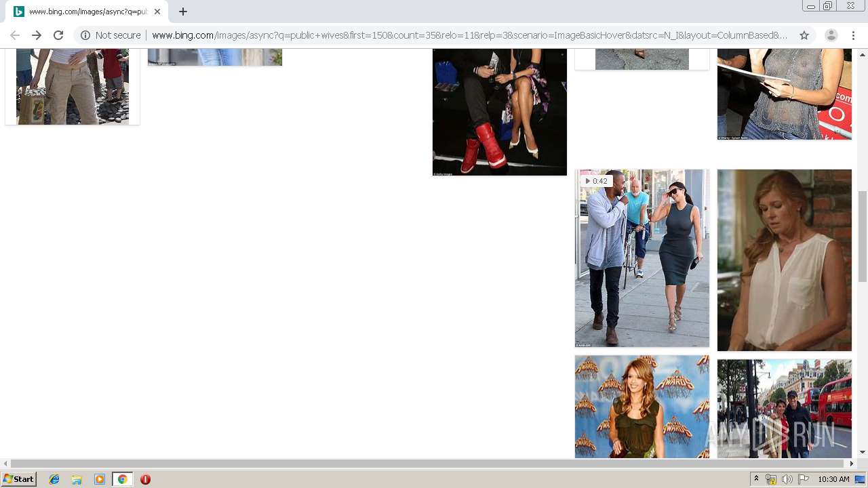Image resolution: width=868 pixels, height=488 pixels.
Task: Open the khaki pants image thumbnail
Action: click(x=73, y=87)
